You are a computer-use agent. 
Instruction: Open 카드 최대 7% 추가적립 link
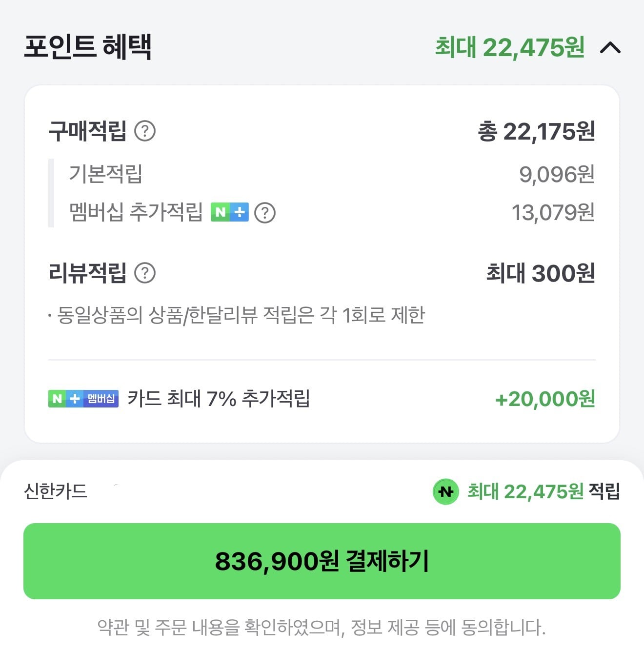pyautogui.click(x=219, y=399)
